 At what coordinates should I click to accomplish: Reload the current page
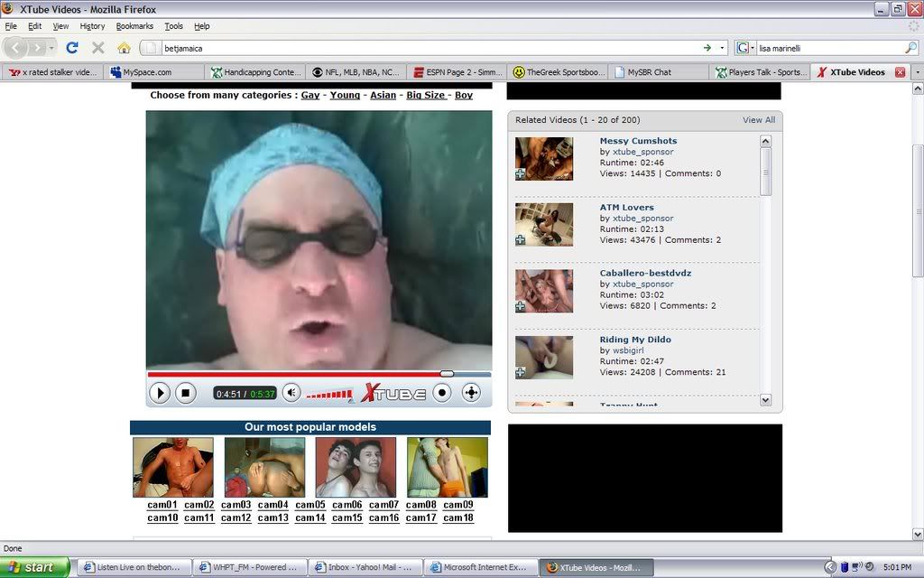click(x=72, y=48)
